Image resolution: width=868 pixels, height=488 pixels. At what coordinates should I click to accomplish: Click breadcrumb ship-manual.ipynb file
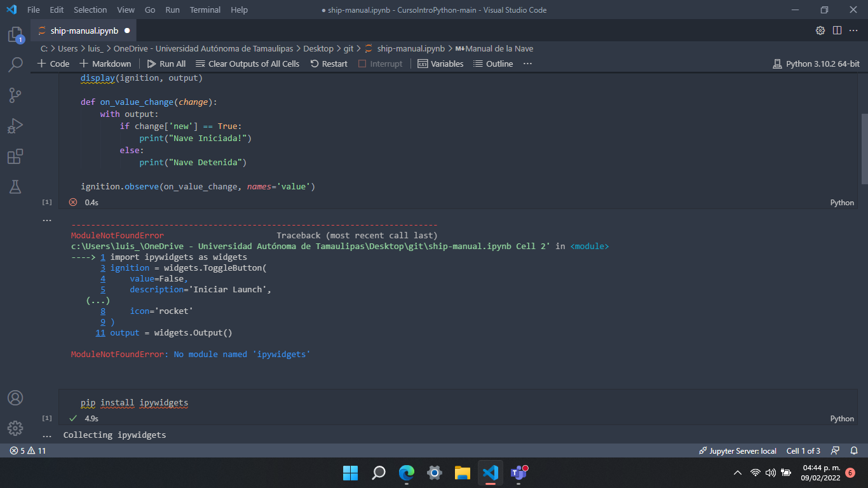405,48
